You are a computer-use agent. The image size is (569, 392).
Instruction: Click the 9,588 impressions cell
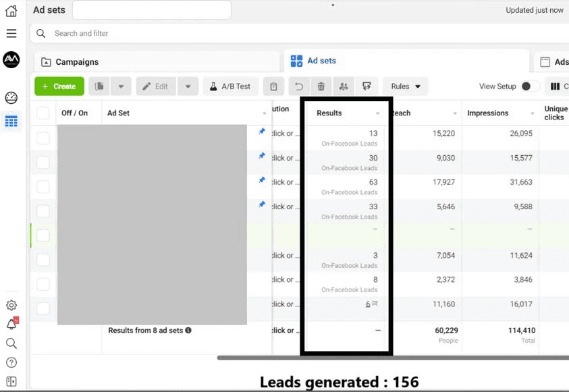(x=523, y=206)
